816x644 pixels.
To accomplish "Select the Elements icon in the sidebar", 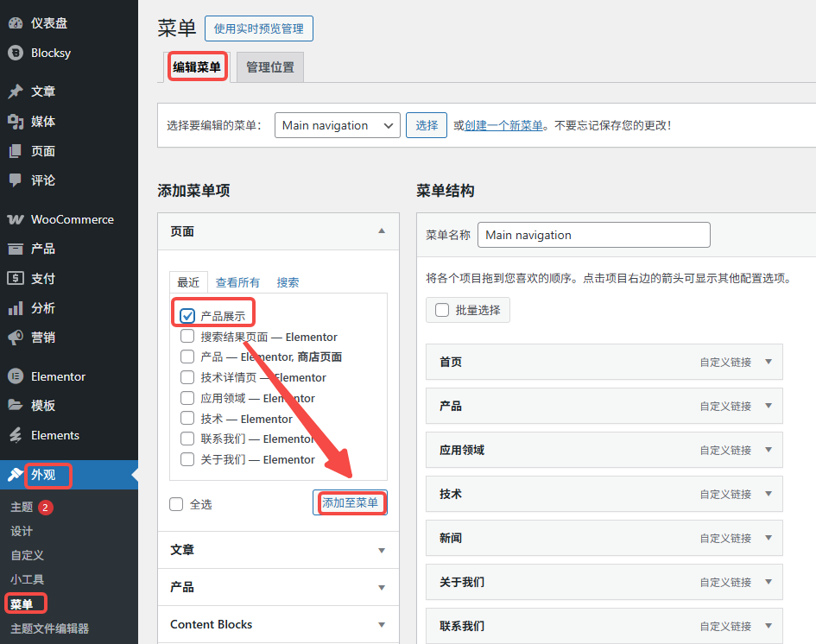I will [17, 434].
